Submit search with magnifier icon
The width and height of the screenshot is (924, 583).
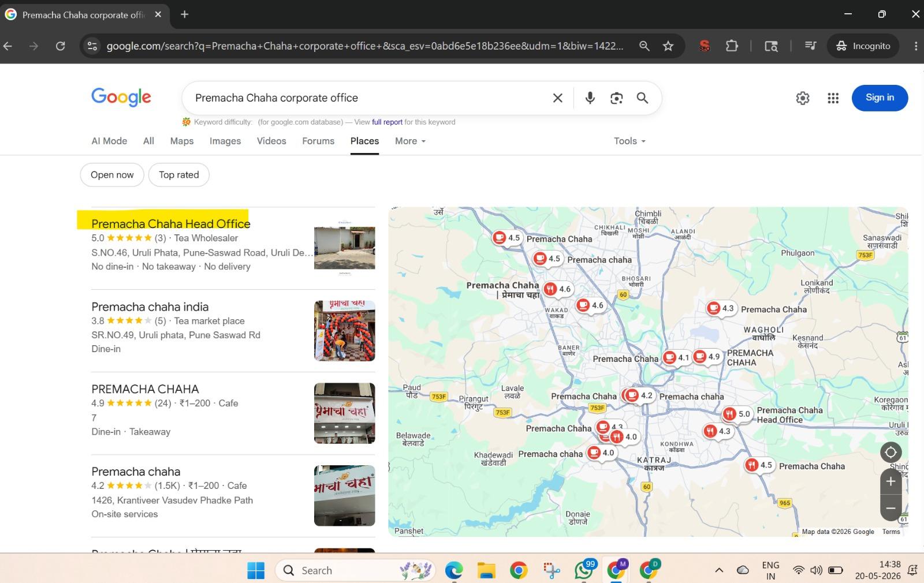(642, 98)
